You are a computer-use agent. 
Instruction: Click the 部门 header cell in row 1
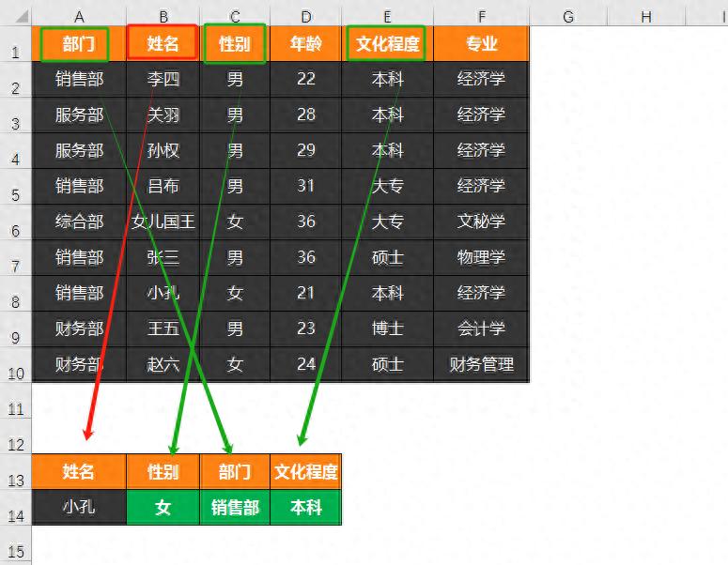(x=79, y=43)
